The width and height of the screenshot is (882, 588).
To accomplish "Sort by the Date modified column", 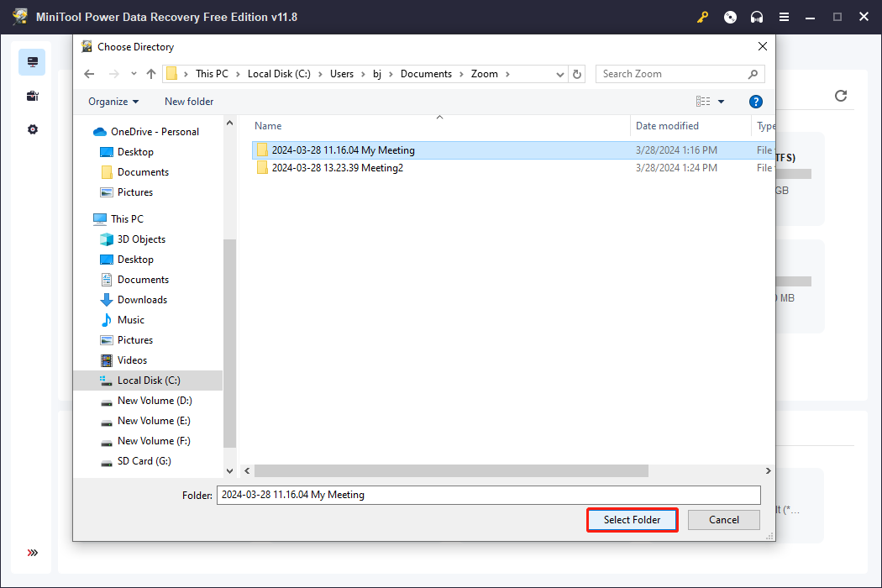I will click(x=667, y=126).
